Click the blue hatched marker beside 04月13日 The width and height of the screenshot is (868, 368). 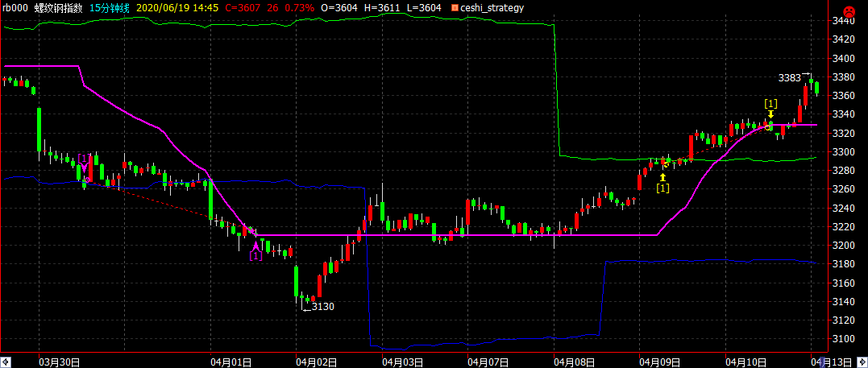[824, 362]
